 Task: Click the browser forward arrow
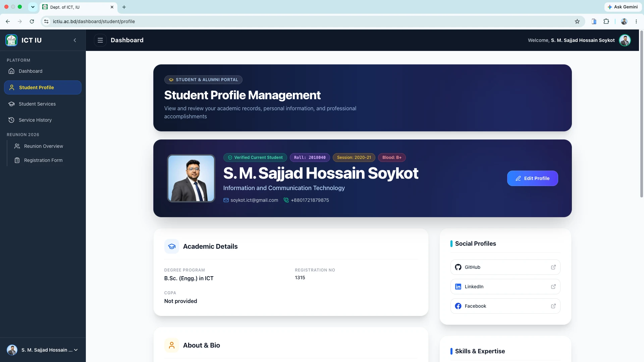pos(20,21)
